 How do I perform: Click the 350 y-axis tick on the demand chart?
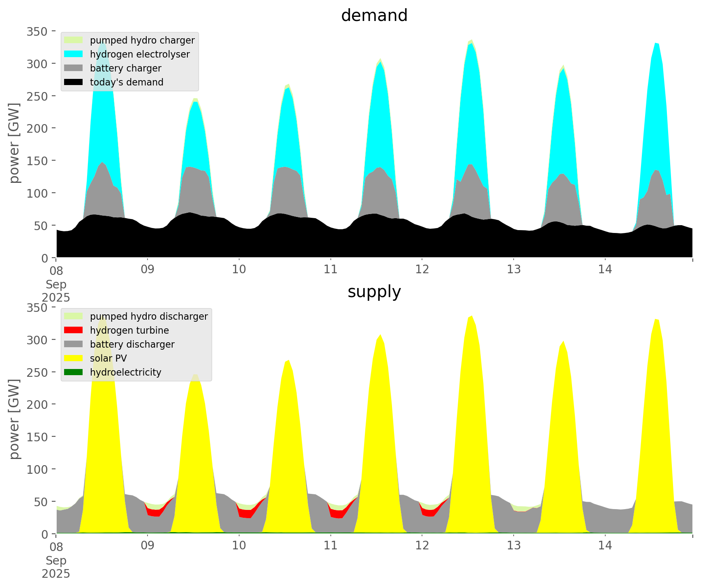click(38, 31)
